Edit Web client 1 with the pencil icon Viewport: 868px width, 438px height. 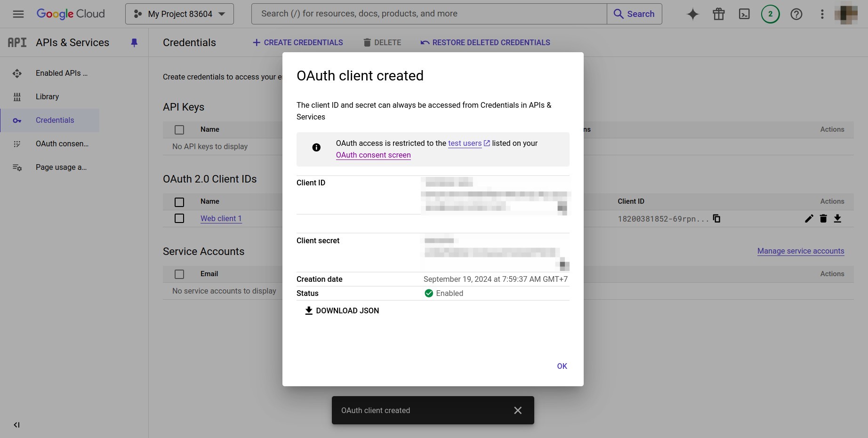pos(809,218)
